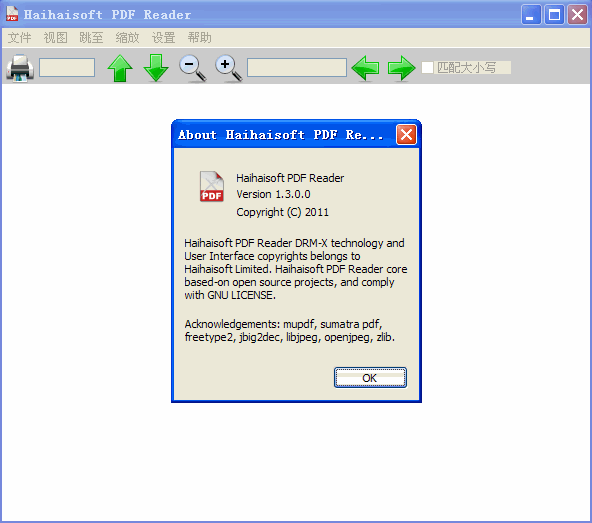The image size is (592, 523).
Task: Click the app icon in title bar
Action: tap(12, 14)
